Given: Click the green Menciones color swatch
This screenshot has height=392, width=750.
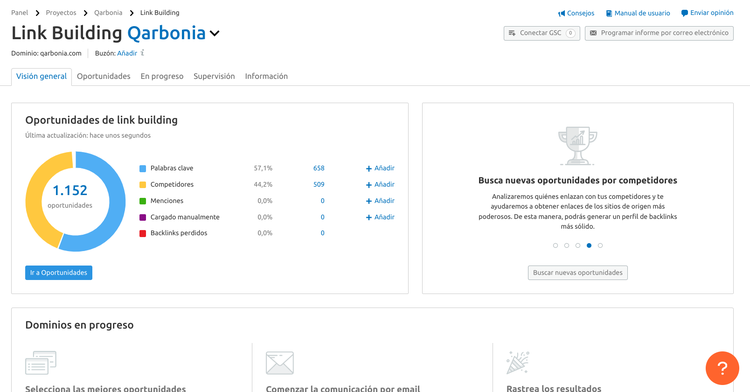Looking at the screenshot, I should [x=143, y=201].
